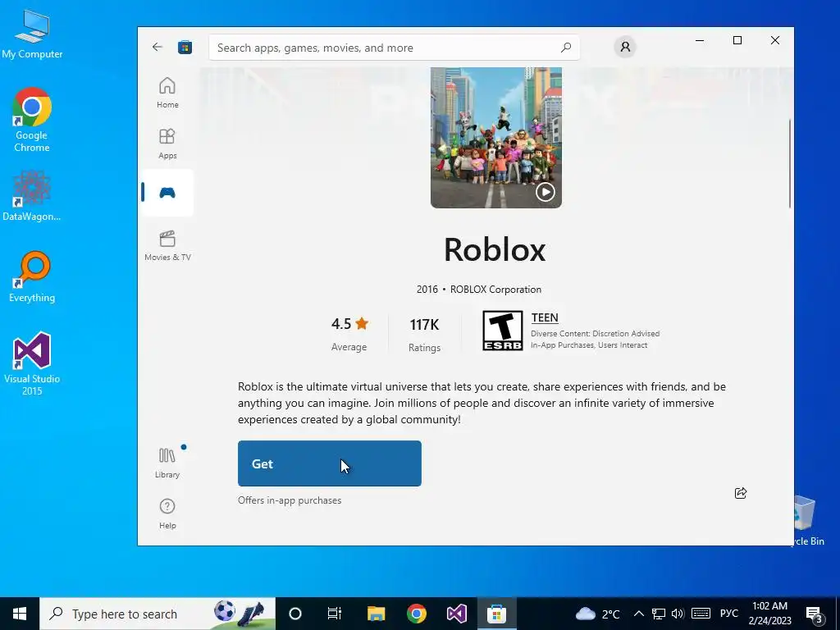Image resolution: width=840 pixels, height=630 pixels.
Task: Click the touch keyboard tray icon
Action: [x=701, y=614]
